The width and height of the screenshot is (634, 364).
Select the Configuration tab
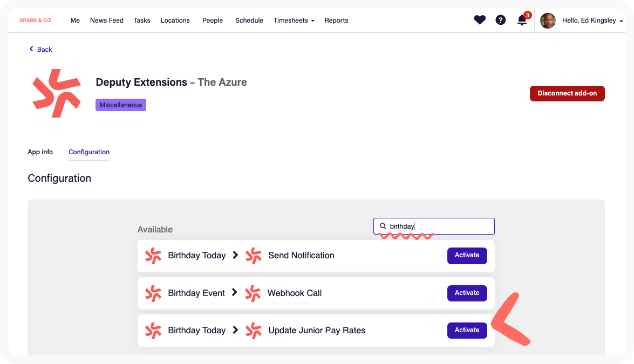click(x=89, y=152)
